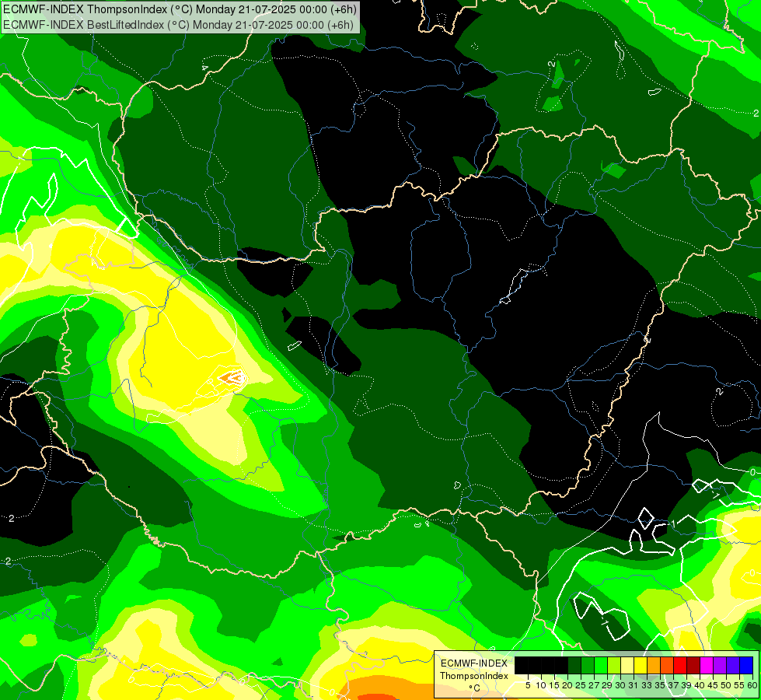Click the legend tick value 29
Viewport: 761px width, 700px height.
coord(607,685)
